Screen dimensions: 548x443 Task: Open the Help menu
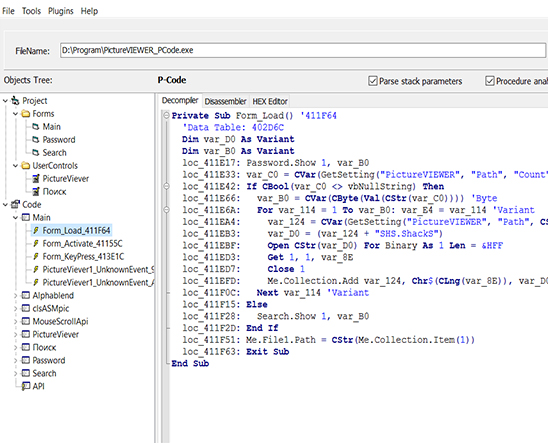89,11
